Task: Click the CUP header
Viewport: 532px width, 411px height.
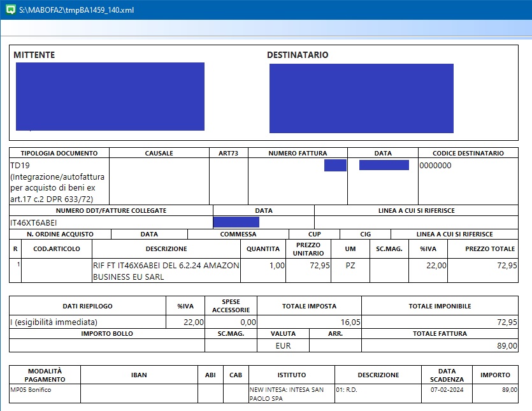Action: click(315, 234)
